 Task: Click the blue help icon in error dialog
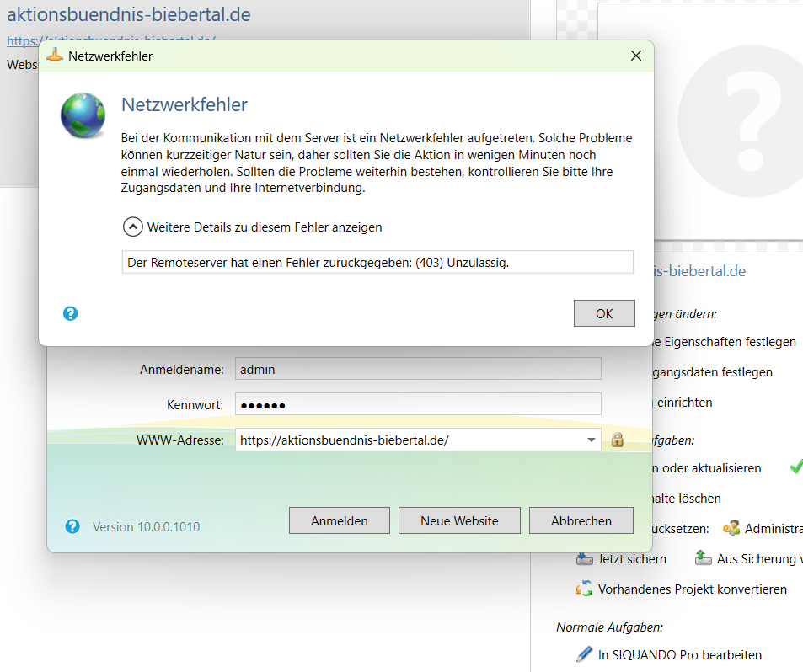[x=70, y=313]
